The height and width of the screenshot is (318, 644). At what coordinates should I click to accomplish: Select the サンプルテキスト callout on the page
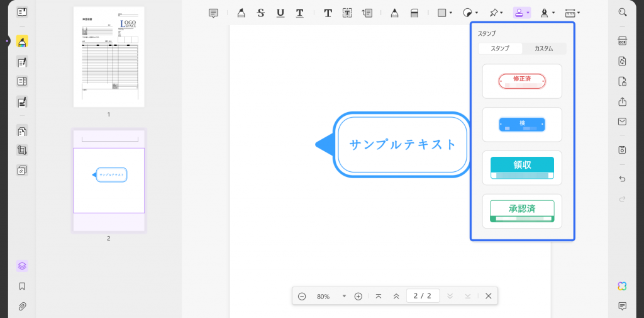coord(394,145)
